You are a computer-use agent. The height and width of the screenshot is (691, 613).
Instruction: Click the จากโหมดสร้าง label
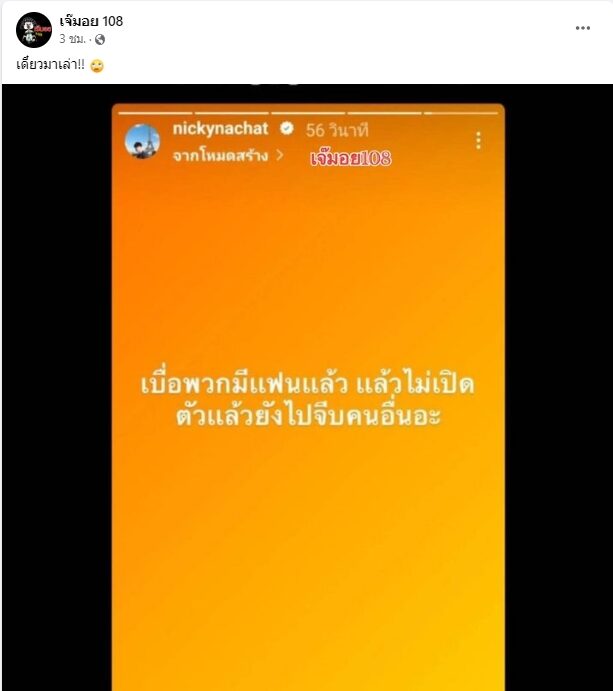tap(220, 156)
